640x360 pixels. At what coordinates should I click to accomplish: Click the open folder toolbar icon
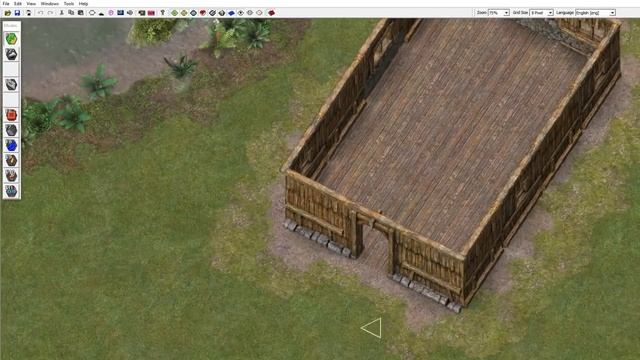point(7,13)
